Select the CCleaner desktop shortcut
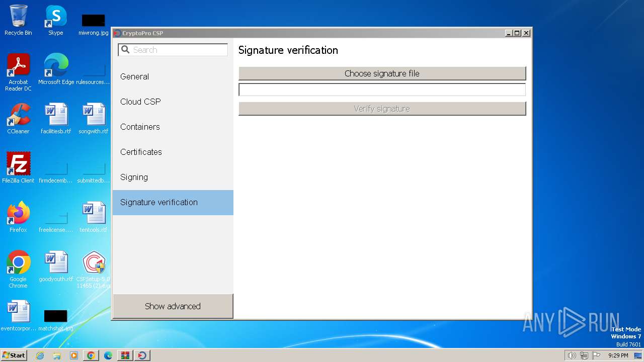 pyautogui.click(x=18, y=119)
